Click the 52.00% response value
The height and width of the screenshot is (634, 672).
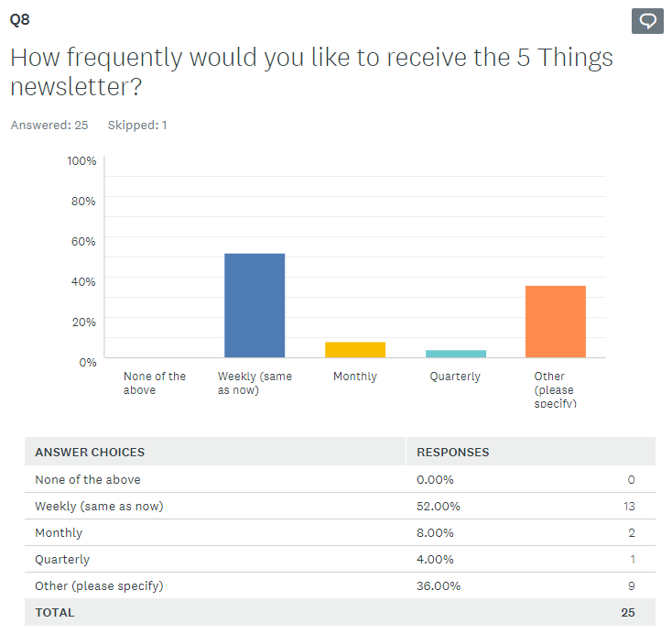[x=439, y=506]
